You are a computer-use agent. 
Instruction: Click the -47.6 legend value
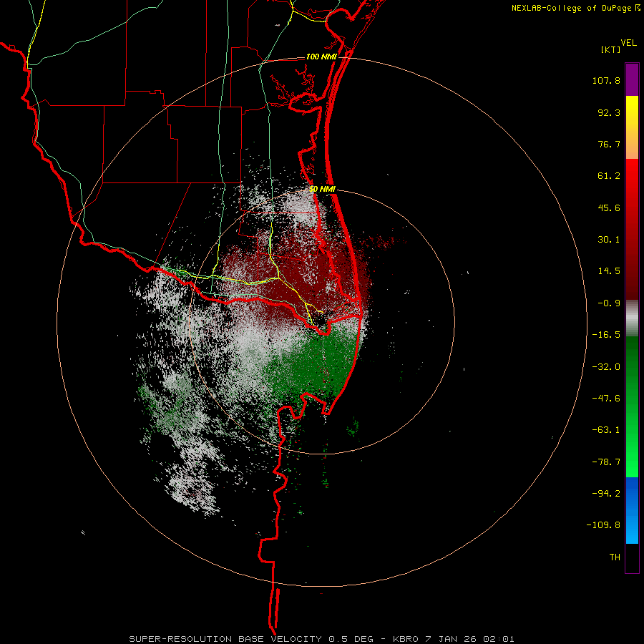pyautogui.click(x=606, y=399)
